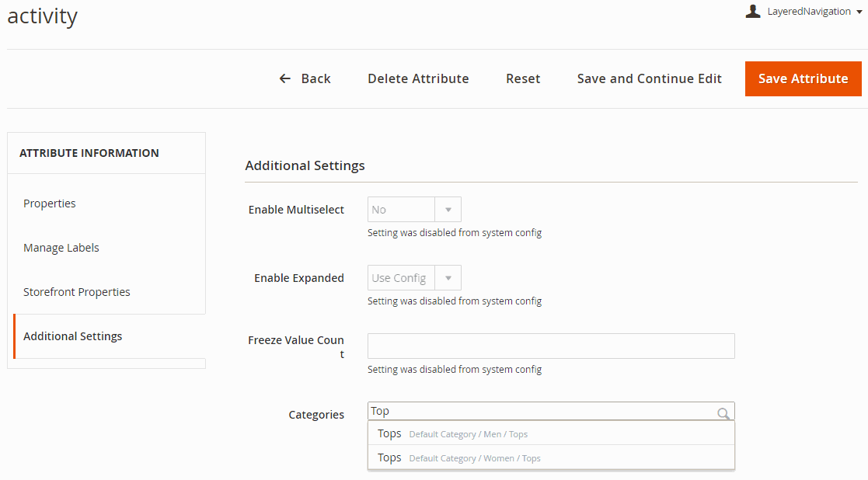Viewport: 868px width, 480px height.
Task: Click the Additional Settings section heading
Action: pos(305,165)
